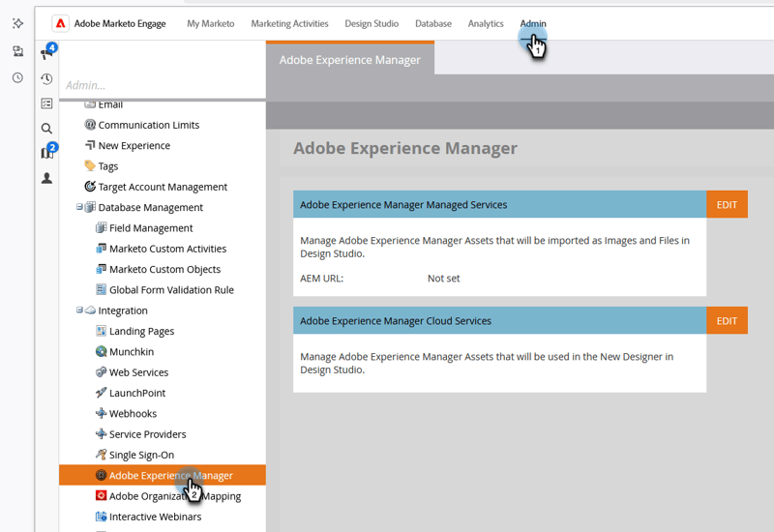Image resolution: width=774 pixels, height=532 pixels.
Task: Select the Database Management label
Action: 151,207
